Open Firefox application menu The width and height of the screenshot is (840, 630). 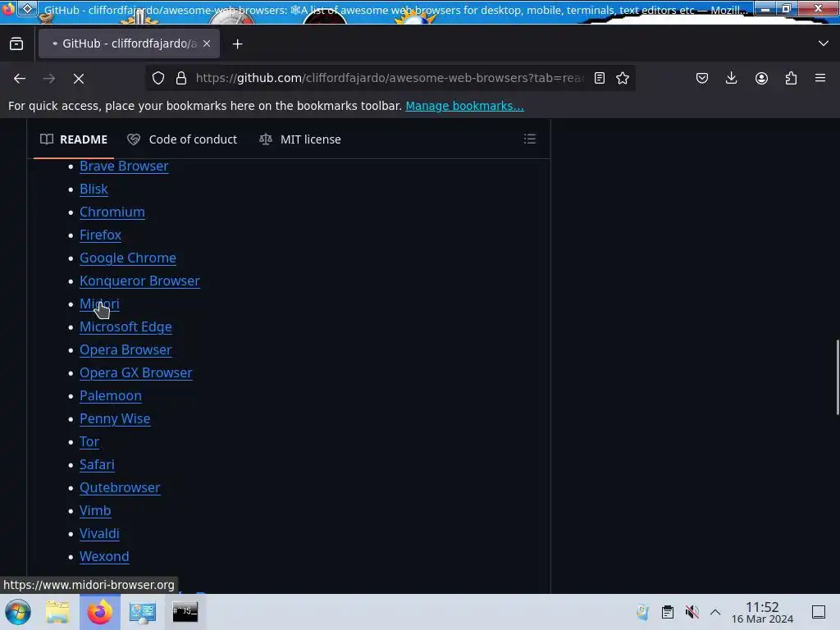tap(820, 78)
